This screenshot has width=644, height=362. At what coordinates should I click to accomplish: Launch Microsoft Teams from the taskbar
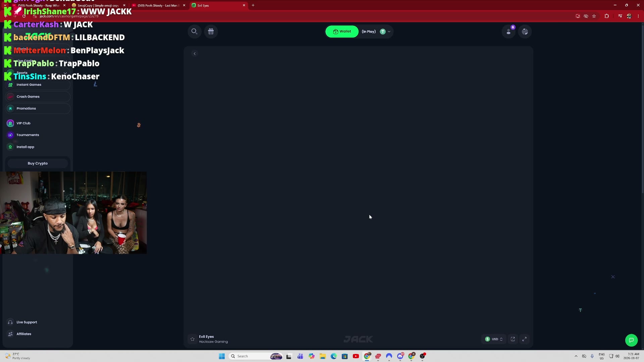(x=300, y=356)
